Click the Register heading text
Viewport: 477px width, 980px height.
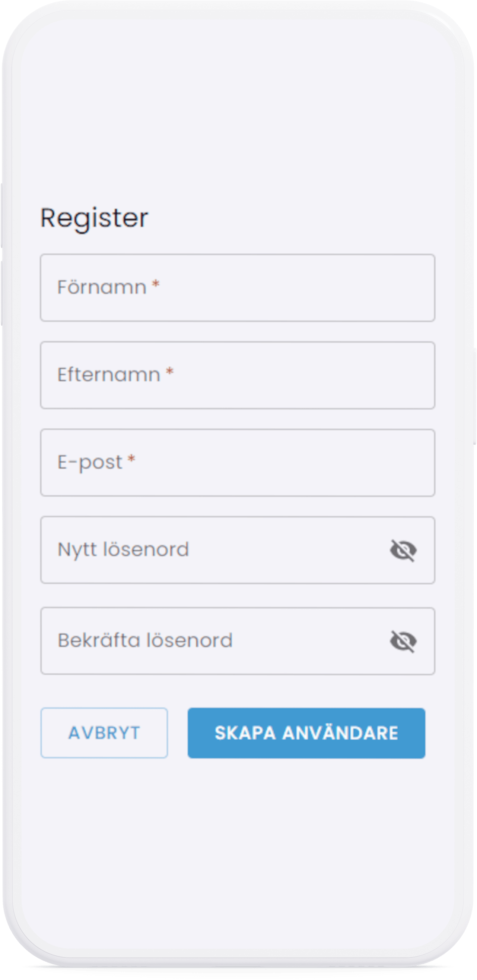(x=94, y=218)
